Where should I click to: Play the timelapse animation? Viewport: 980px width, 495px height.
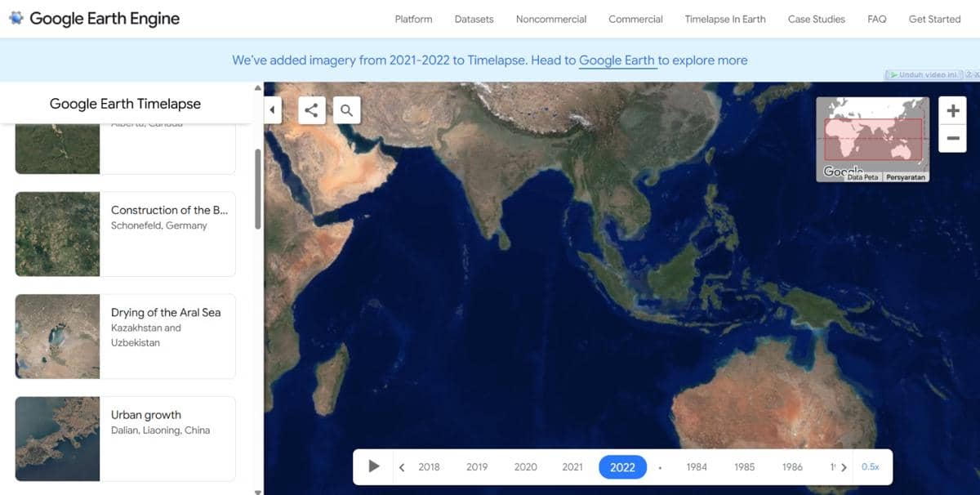click(x=374, y=466)
